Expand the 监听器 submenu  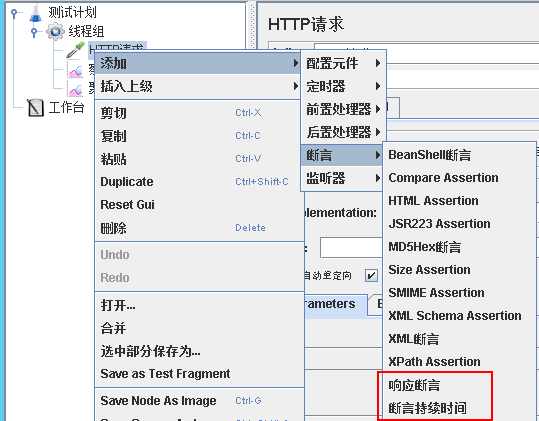[343, 178]
